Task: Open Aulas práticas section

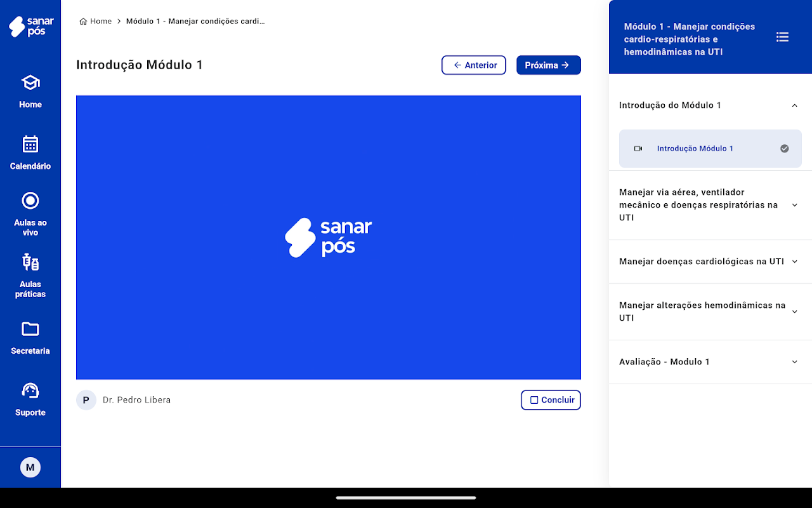Action: point(30,276)
